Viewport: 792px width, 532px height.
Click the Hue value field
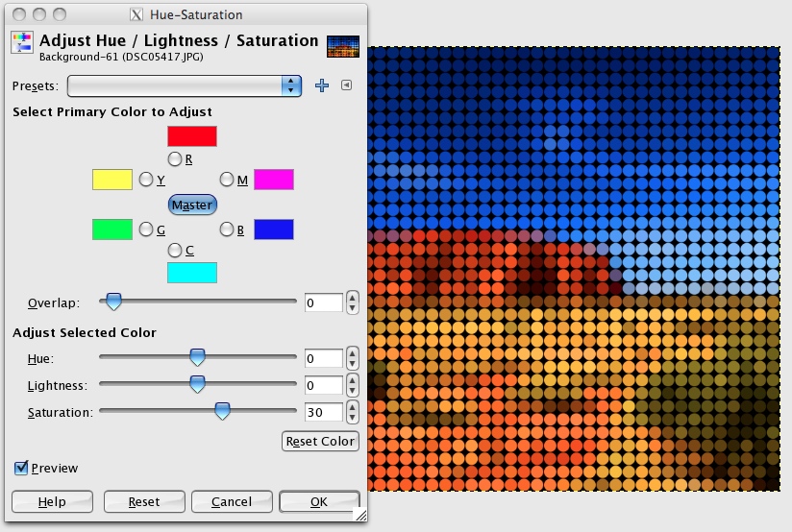[324, 358]
